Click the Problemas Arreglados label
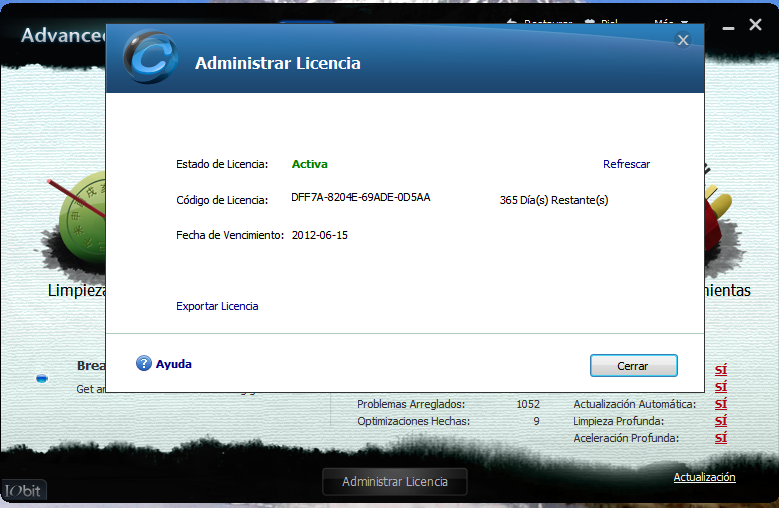The width and height of the screenshot is (779, 508). [x=411, y=404]
